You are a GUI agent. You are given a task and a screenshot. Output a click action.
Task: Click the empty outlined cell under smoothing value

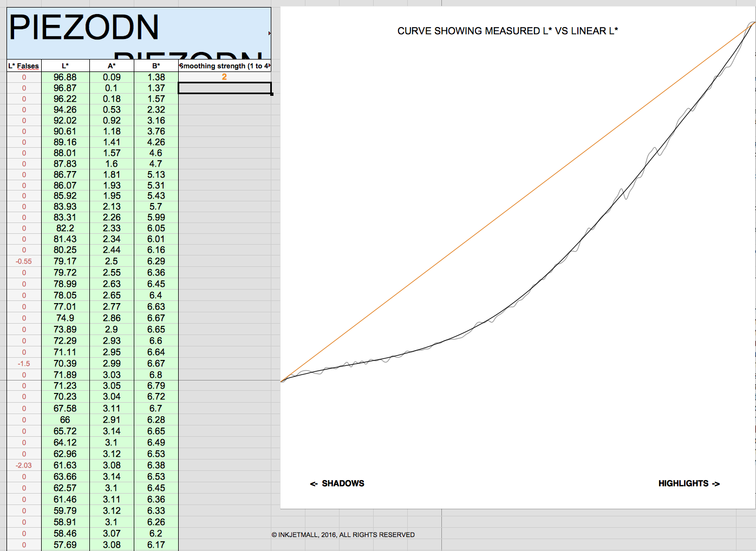[224, 88]
